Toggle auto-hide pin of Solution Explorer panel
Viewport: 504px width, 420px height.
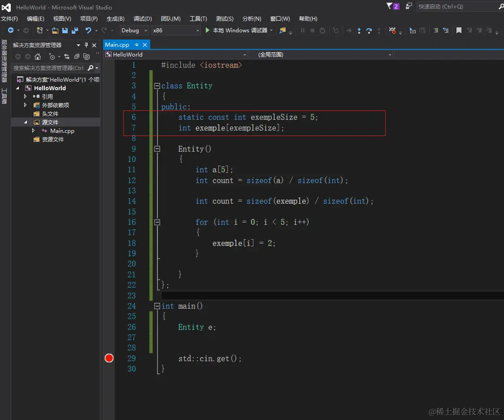(x=86, y=45)
